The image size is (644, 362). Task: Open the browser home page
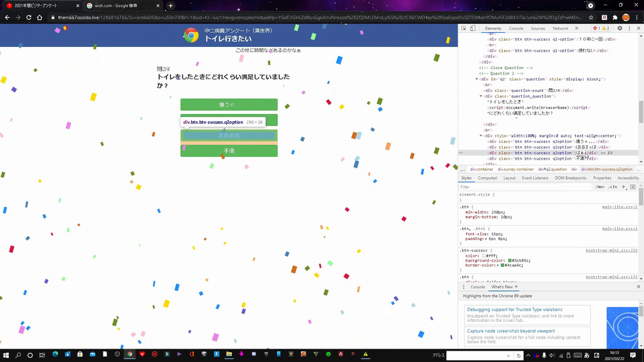tap(40, 17)
